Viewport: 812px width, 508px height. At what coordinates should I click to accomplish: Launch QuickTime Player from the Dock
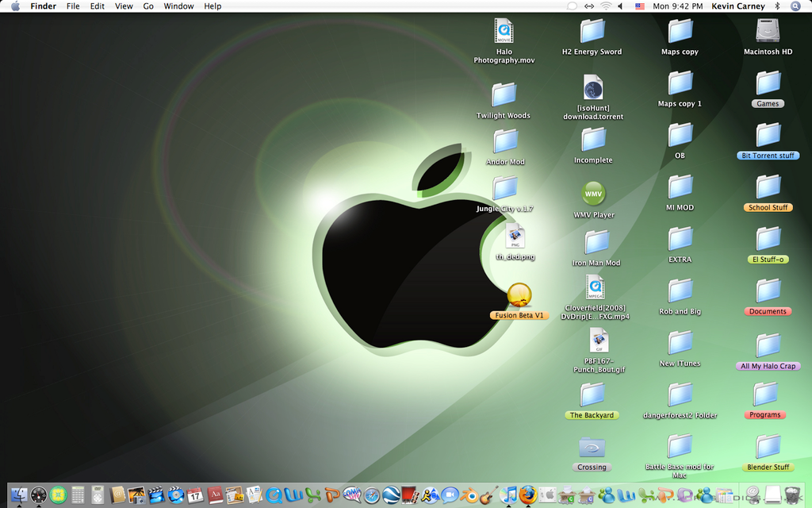[274, 495]
